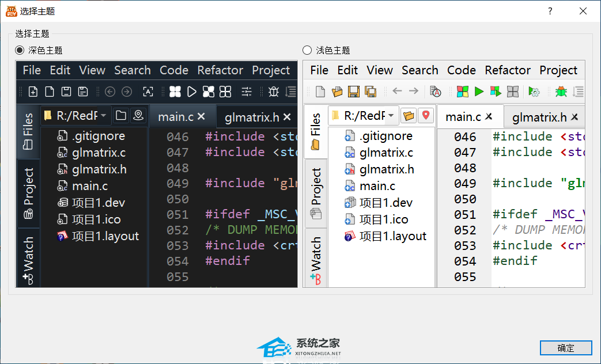
Task: Click new-file-plus icon in dark theme preview
Action: click(33, 92)
